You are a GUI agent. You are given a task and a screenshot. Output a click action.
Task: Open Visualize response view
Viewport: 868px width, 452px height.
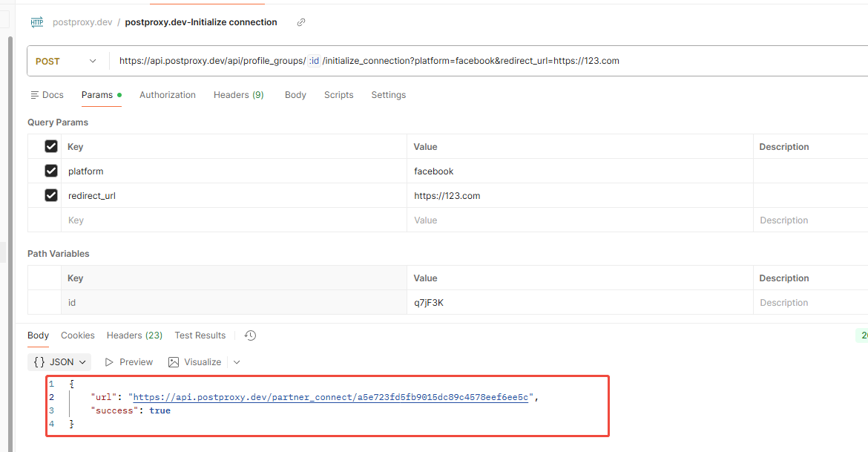(195, 361)
